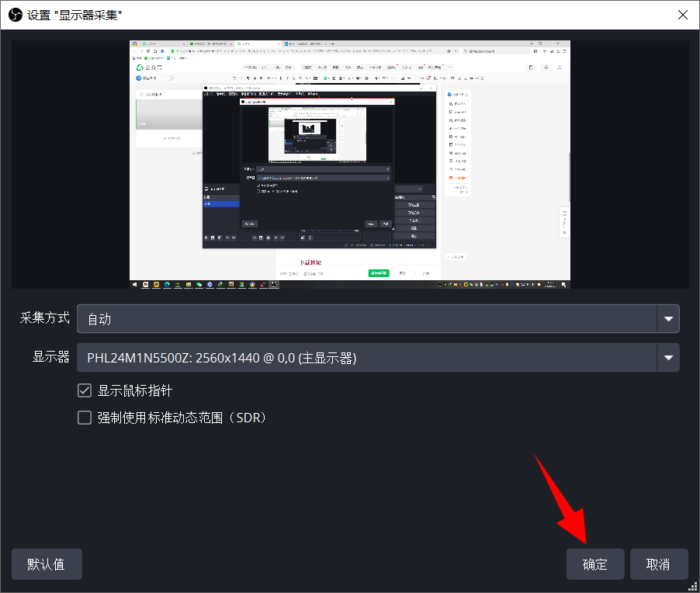
Task: Click the red arrow pointing at 确定
Action: (564, 498)
